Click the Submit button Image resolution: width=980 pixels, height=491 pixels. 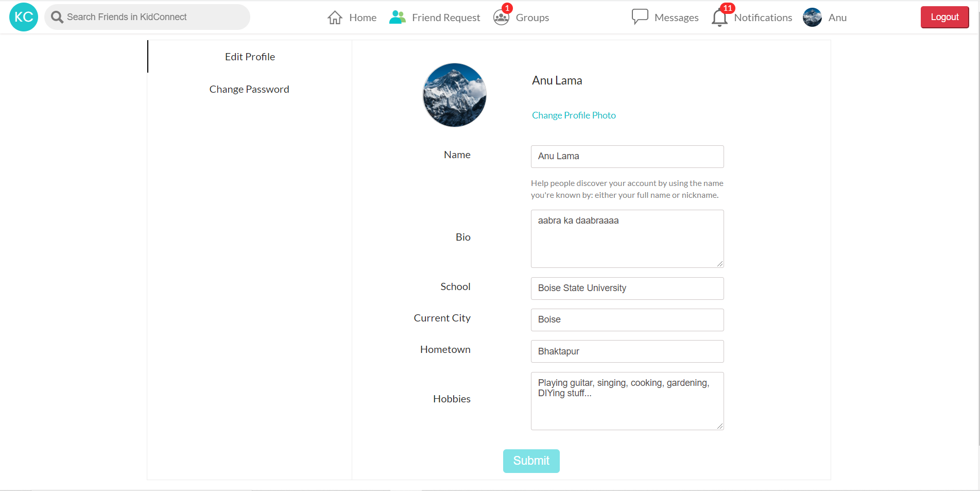point(531,461)
